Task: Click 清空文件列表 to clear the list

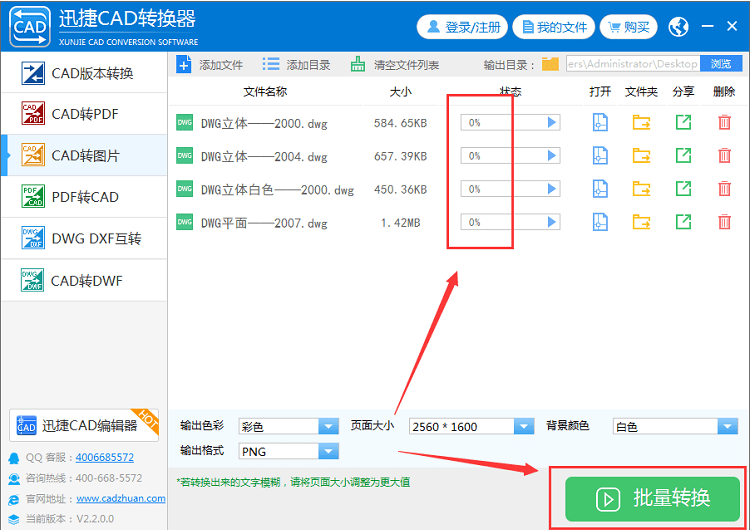Action: [x=394, y=65]
